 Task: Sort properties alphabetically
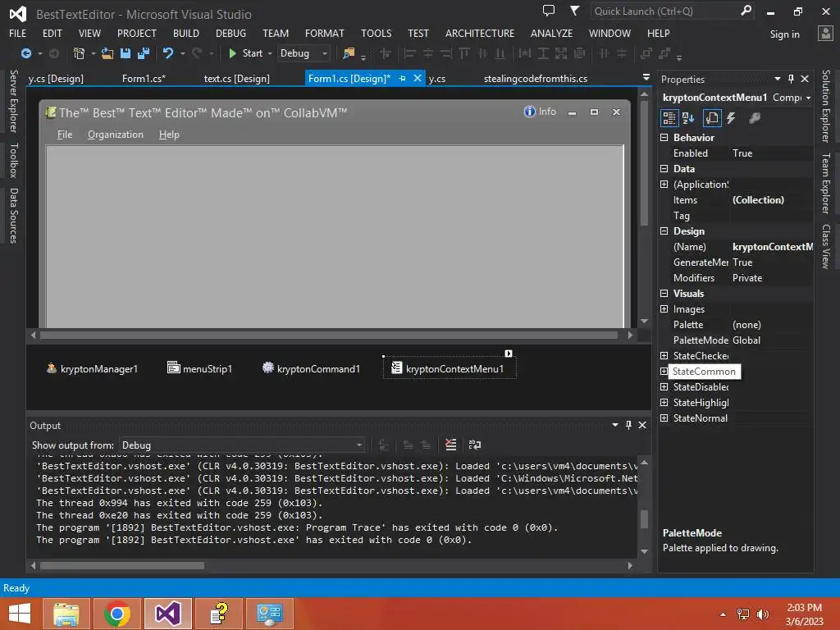point(688,118)
